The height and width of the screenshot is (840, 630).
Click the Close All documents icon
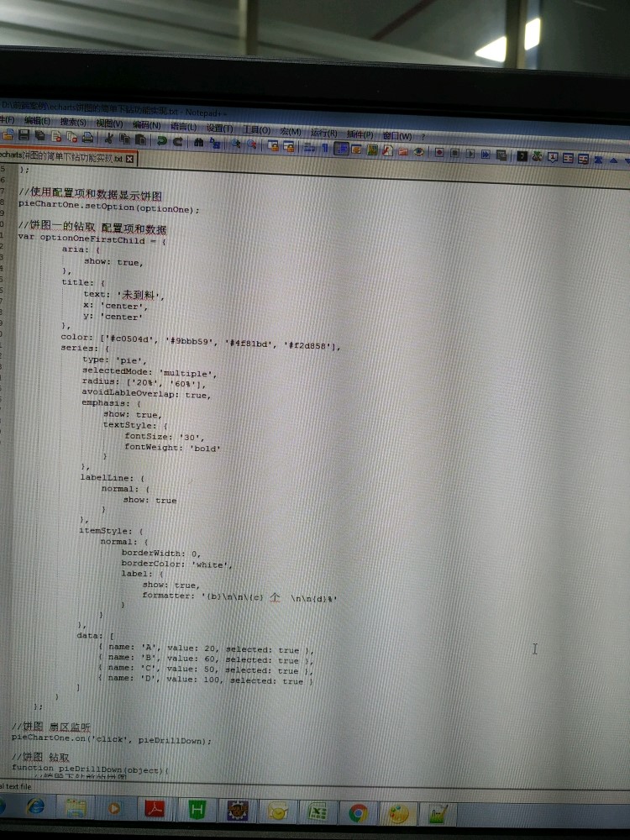pyautogui.click(x=71, y=138)
